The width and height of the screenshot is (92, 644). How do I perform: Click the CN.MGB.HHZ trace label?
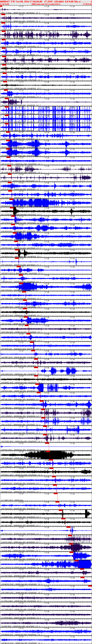coord(21,518)
